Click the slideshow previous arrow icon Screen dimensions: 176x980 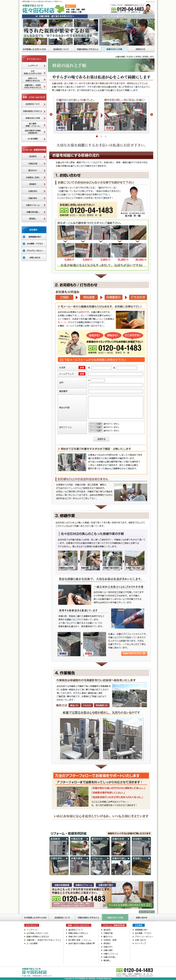click(51, 115)
